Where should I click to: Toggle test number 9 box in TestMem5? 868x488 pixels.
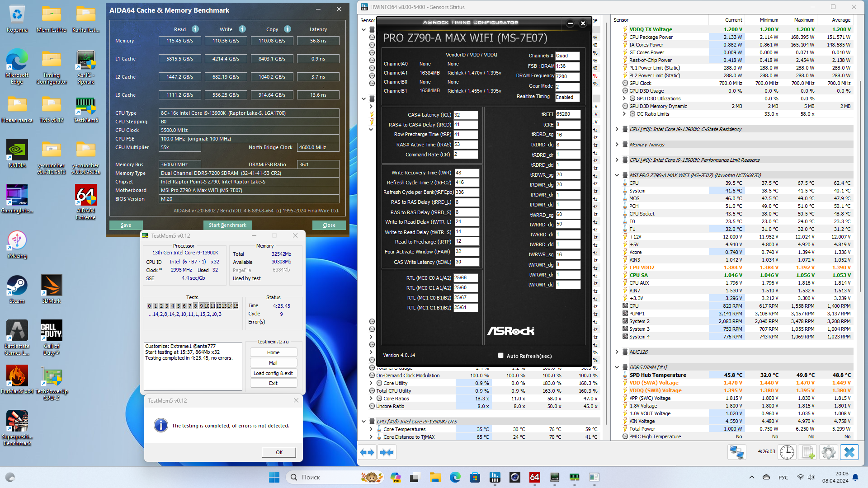(201, 306)
